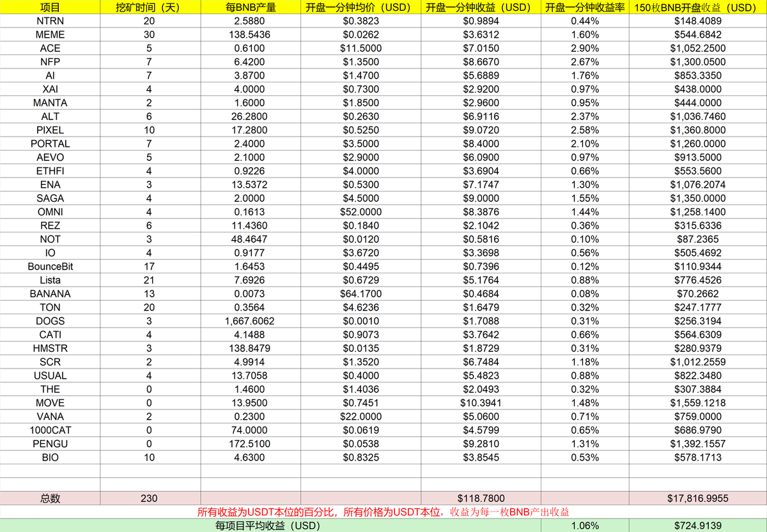Select the CATI project cell
Viewport: 767px width, 532px height.
50,335
